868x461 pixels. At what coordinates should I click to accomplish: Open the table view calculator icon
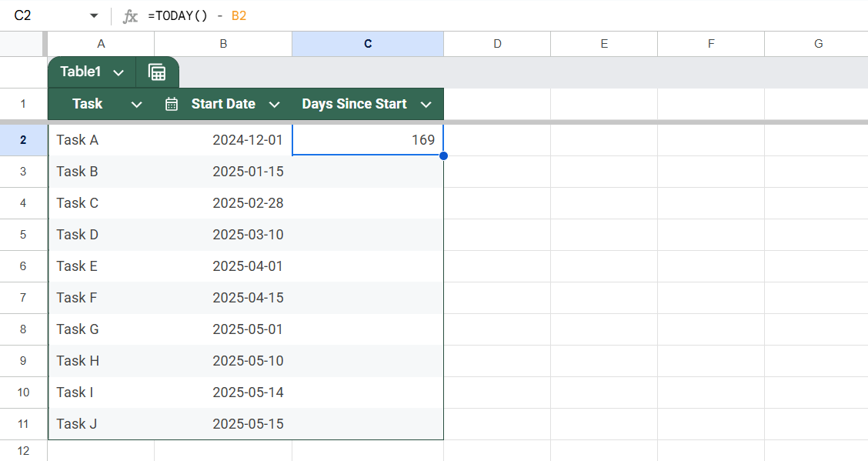[157, 72]
